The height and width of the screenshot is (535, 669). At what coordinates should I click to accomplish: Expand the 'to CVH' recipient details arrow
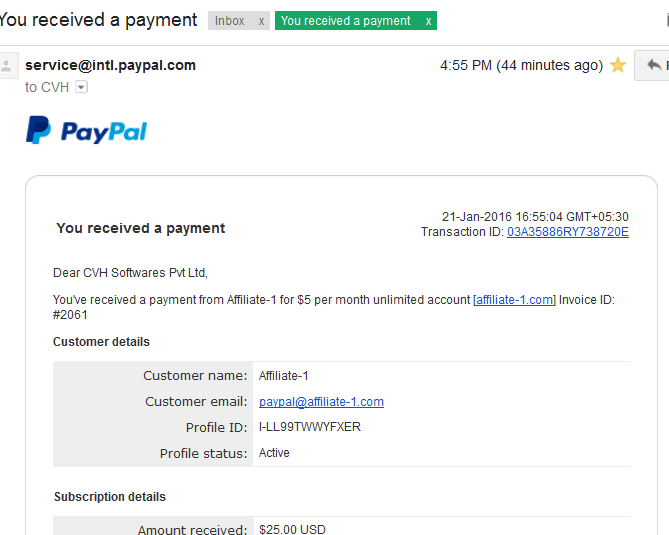pos(81,87)
